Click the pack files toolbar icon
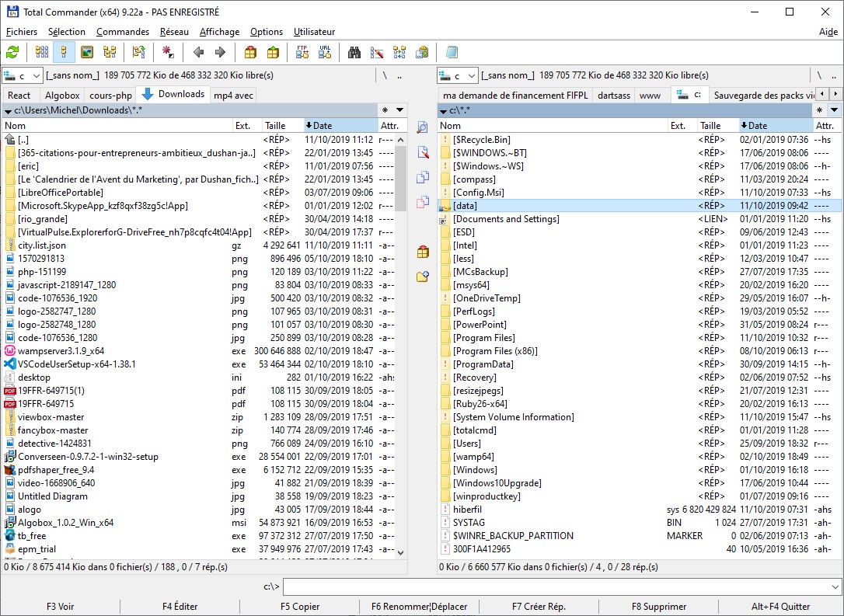The width and height of the screenshot is (844, 616). tap(250, 52)
